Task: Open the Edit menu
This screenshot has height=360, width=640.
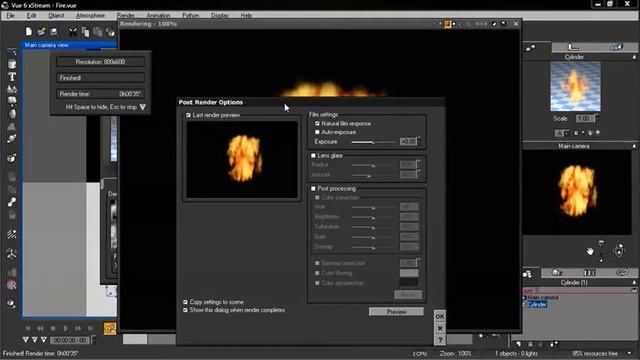Action: 31,16
